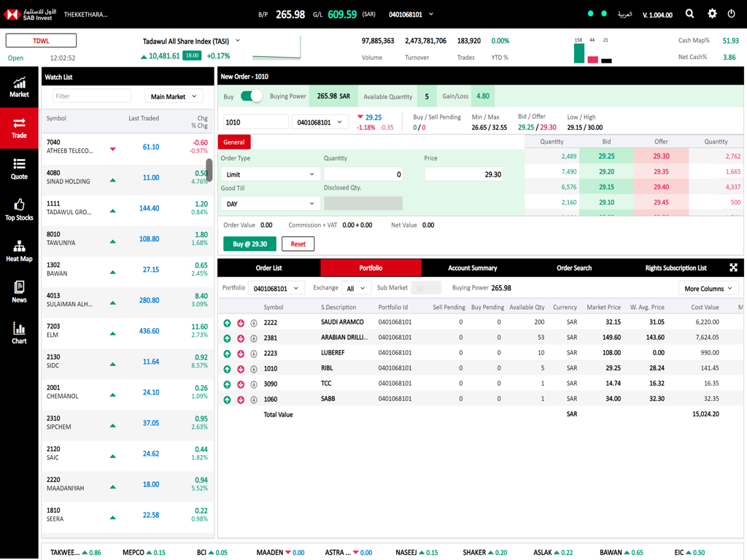
Task: Open the Order Type dropdown
Action: [x=270, y=174]
